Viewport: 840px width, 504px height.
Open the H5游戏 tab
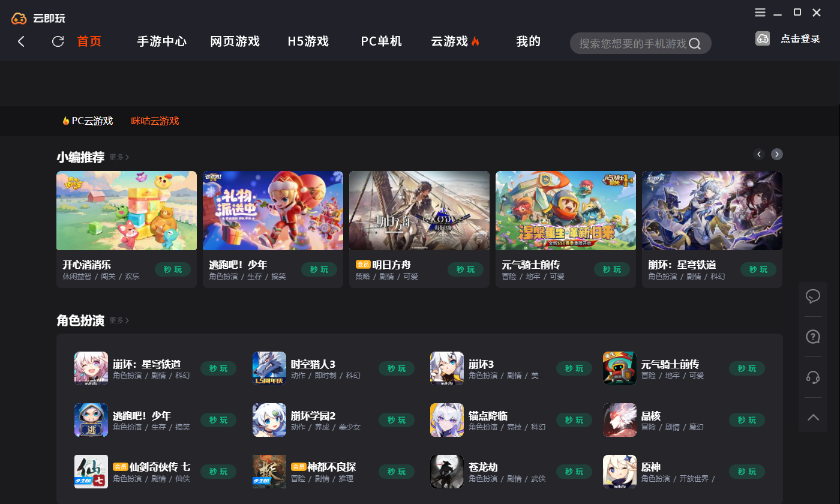coord(308,41)
